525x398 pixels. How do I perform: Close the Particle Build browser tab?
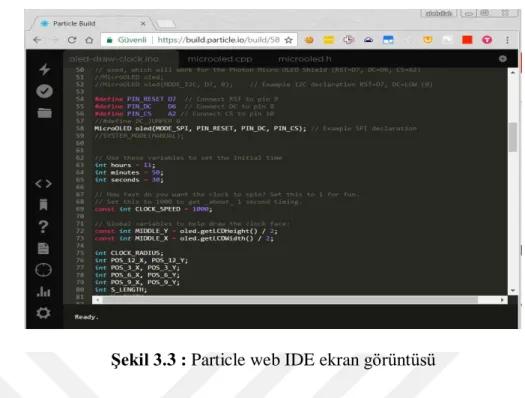point(143,23)
